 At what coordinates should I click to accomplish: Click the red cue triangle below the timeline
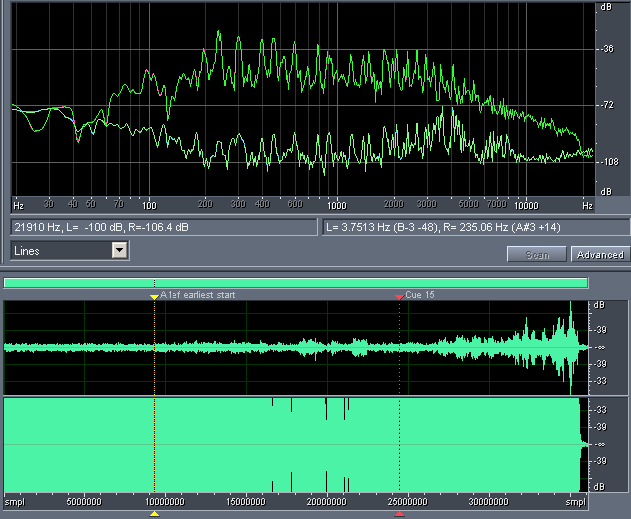399,514
